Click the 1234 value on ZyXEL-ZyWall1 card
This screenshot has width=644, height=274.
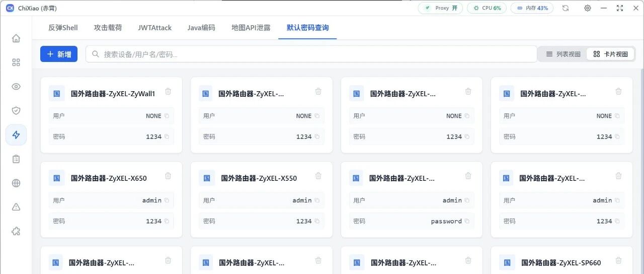pos(153,136)
